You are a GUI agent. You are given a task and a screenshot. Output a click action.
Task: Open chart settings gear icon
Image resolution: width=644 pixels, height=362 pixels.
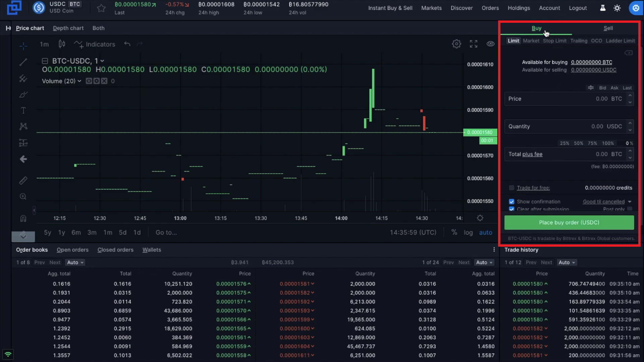pos(457,44)
